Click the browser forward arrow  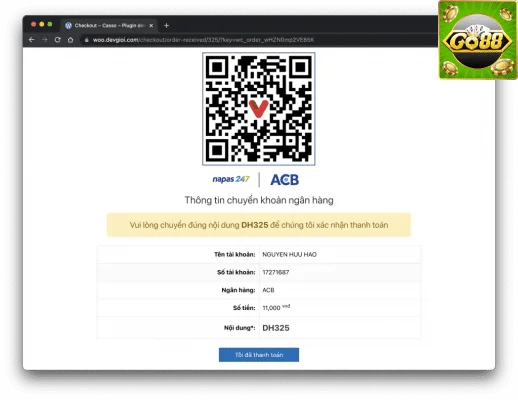pyautogui.click(x=45, y=40)
